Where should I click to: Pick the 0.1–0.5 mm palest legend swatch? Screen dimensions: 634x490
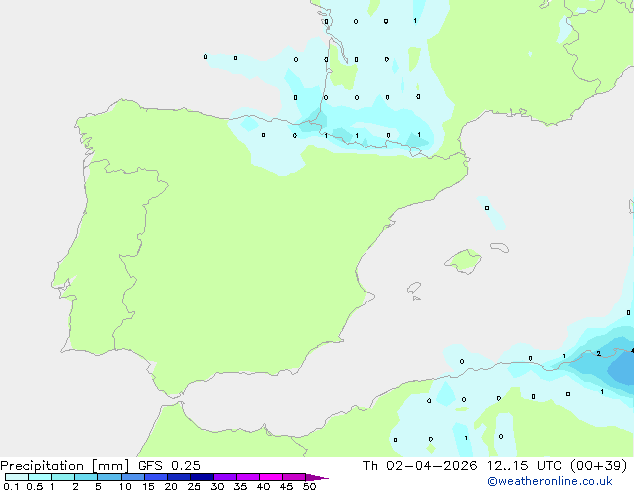[17, 477]
